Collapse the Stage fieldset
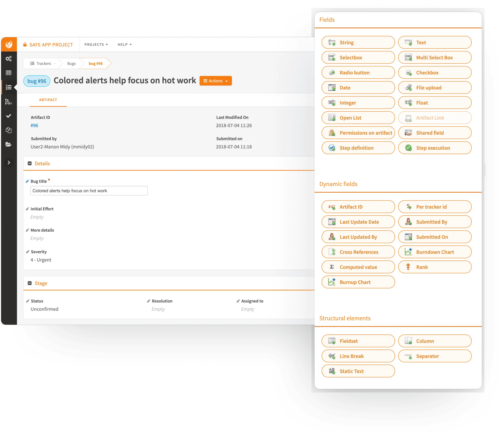Image resolution: width=504 pixels, height=437 pixels. 30,283
